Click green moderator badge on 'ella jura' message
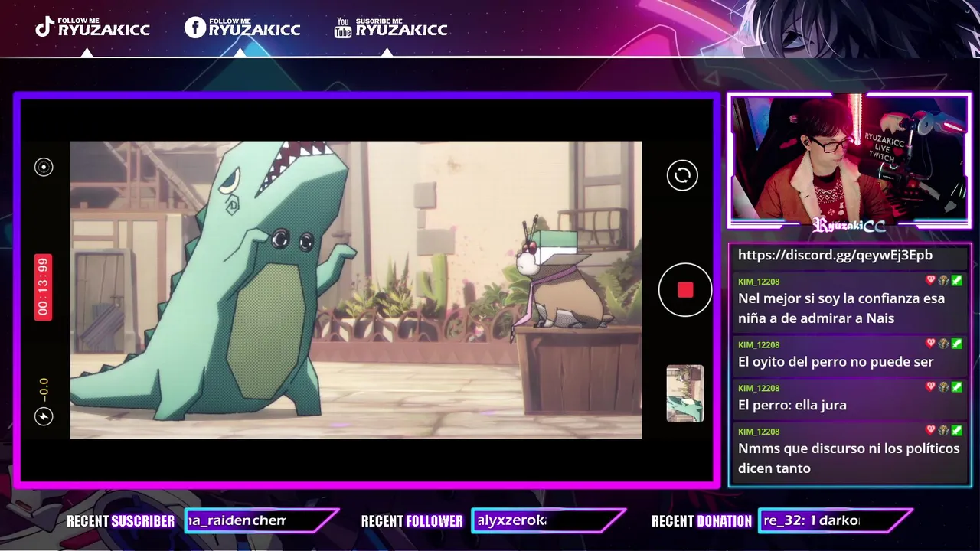 pos(957,387)
